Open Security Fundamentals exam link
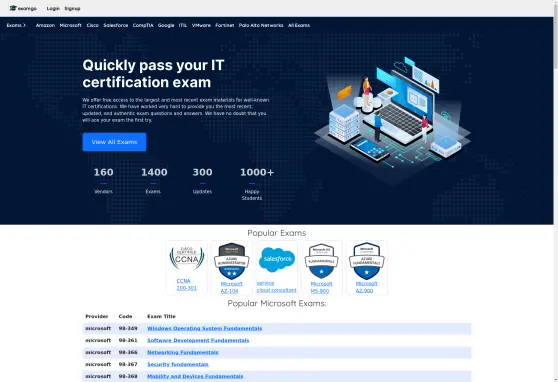Screen dimensions: 558x382 178,364
